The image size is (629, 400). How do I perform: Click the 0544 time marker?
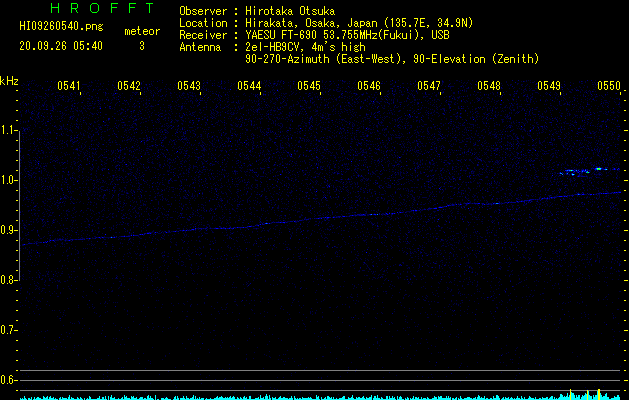pos(249,86)
